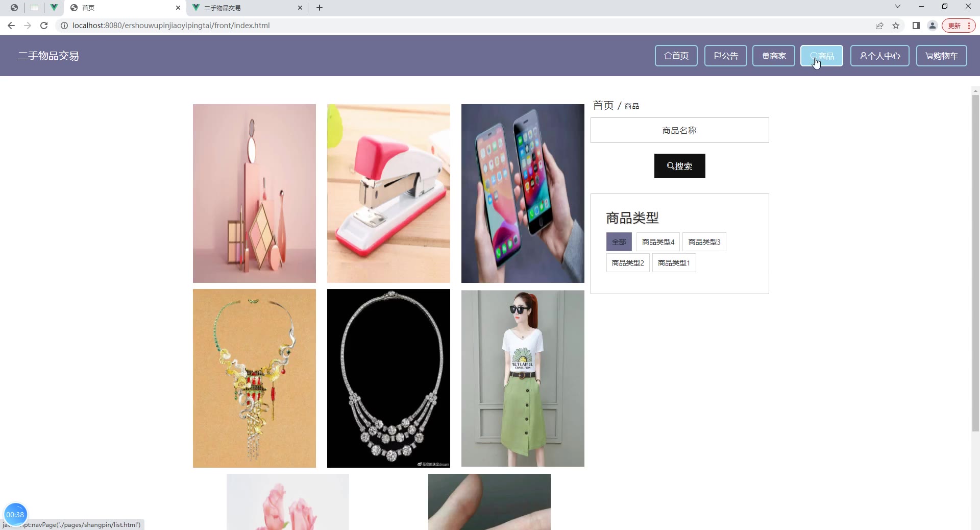Open the browser profile avatar
The width and height of the screenshot is (980, 530).
[933, 26]
